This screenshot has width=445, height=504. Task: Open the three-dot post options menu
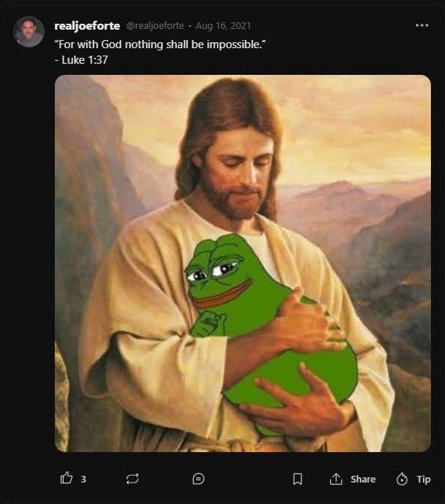click(421, 25)
